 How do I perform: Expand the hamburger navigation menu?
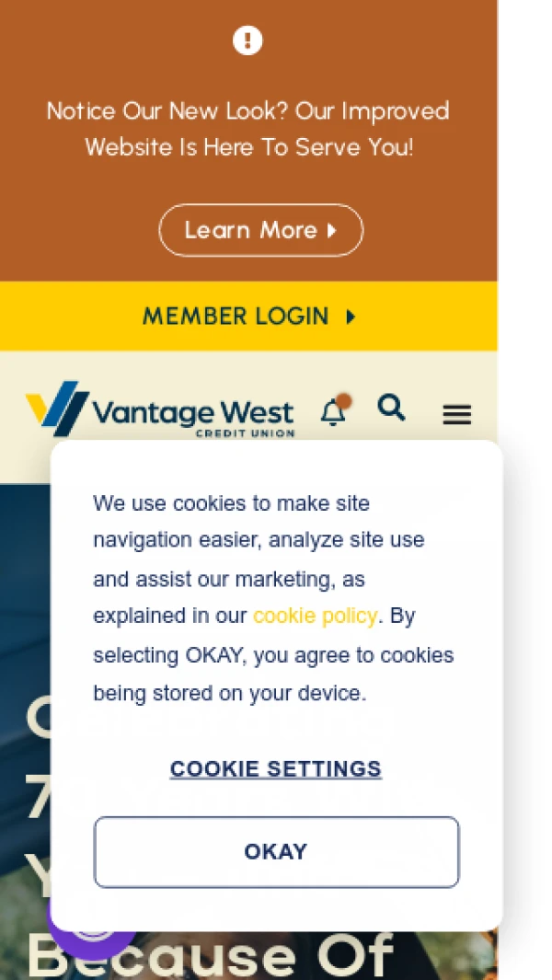pyautogui.click(x=457, y=414)
